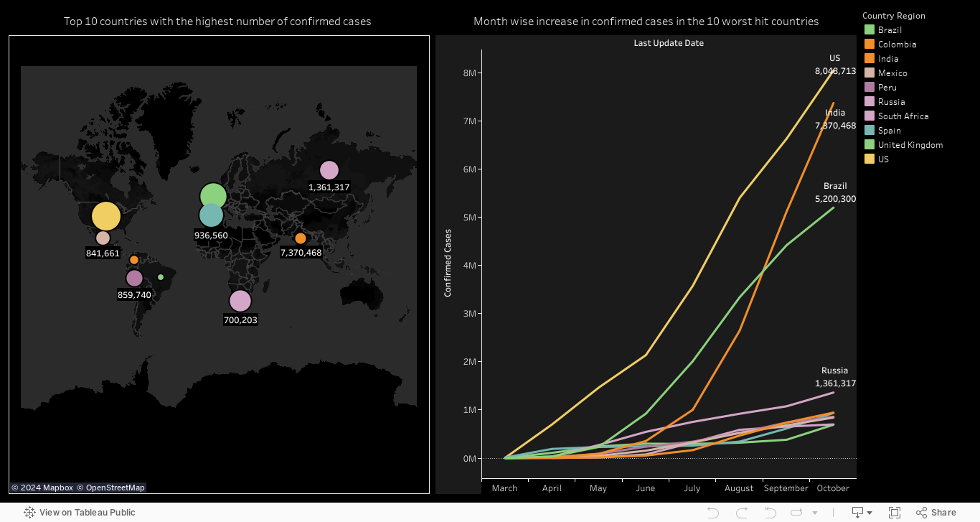This screenshot has width=980, height=522.
Task: Click the Mapbox attribution link
Action: pyautogui.click(x=42, y=488)
